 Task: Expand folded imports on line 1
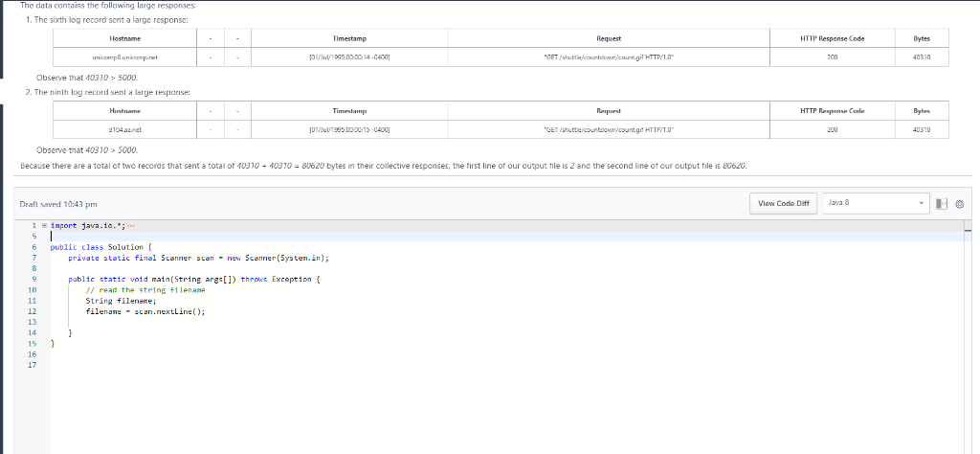(44, 225)
